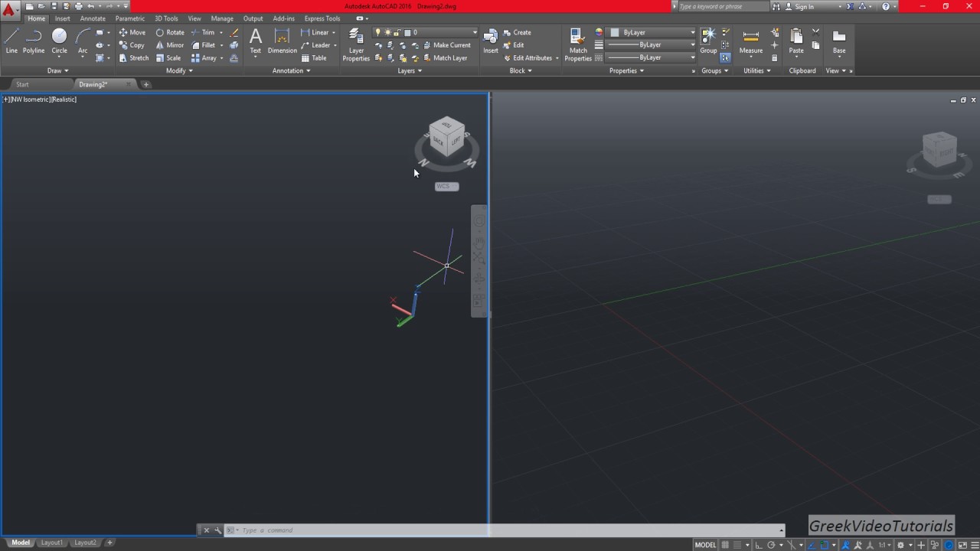Open the 3D Tools ribbon tab
This screenshot has height=551, width=980.
click(166, 18)
